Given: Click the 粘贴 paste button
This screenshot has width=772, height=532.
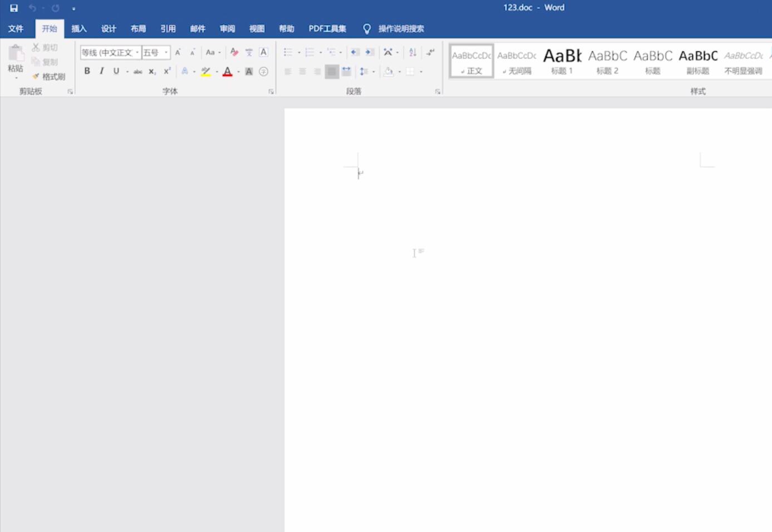Looking at the screenshot, I should [16, 61].
